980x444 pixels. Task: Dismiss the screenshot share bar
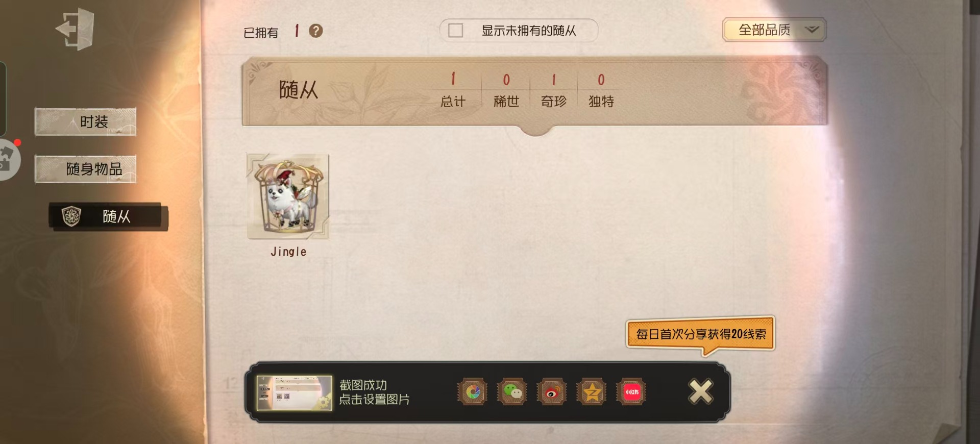click(x=701, y=392)
